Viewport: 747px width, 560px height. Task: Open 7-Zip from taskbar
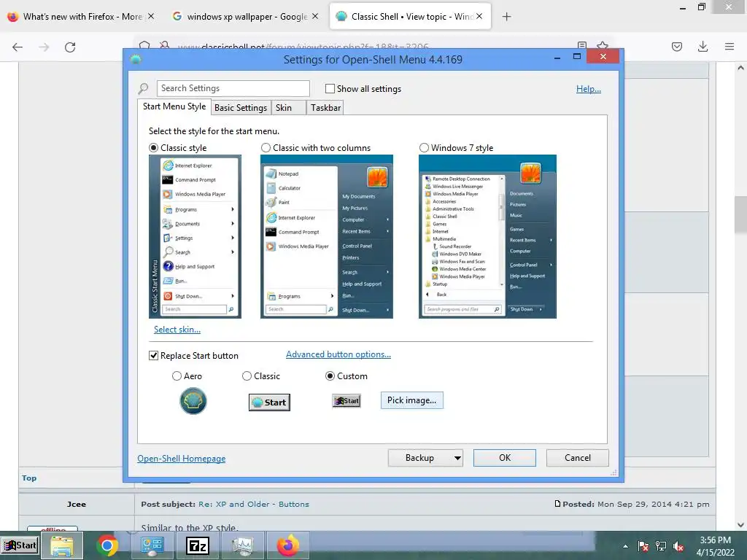[197, 545]
